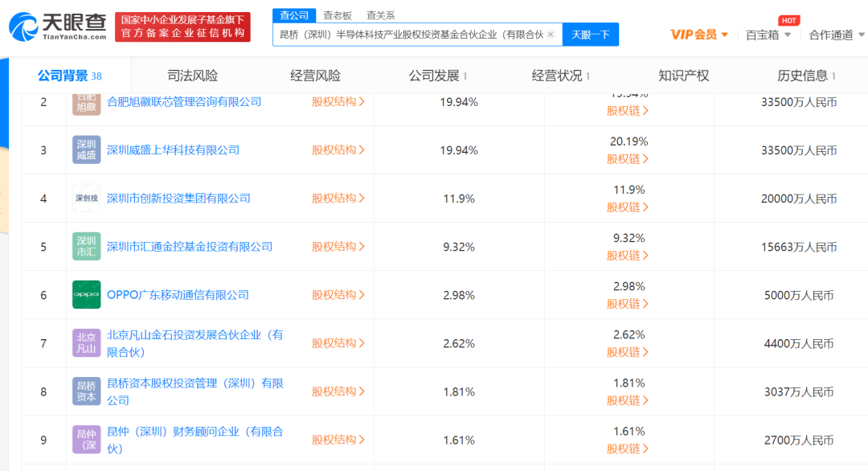Clear the search box with the x icon
The image size is (868, 471).
point(551,35)
